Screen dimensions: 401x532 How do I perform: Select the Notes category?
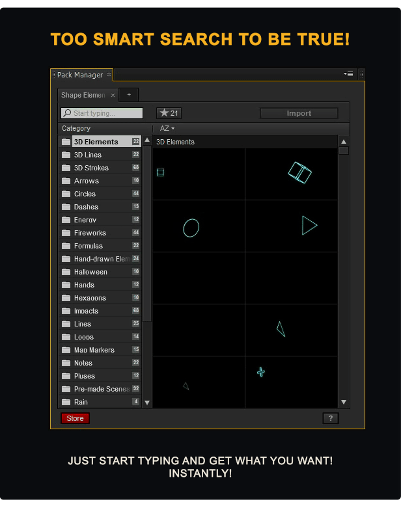click(101, 363)
